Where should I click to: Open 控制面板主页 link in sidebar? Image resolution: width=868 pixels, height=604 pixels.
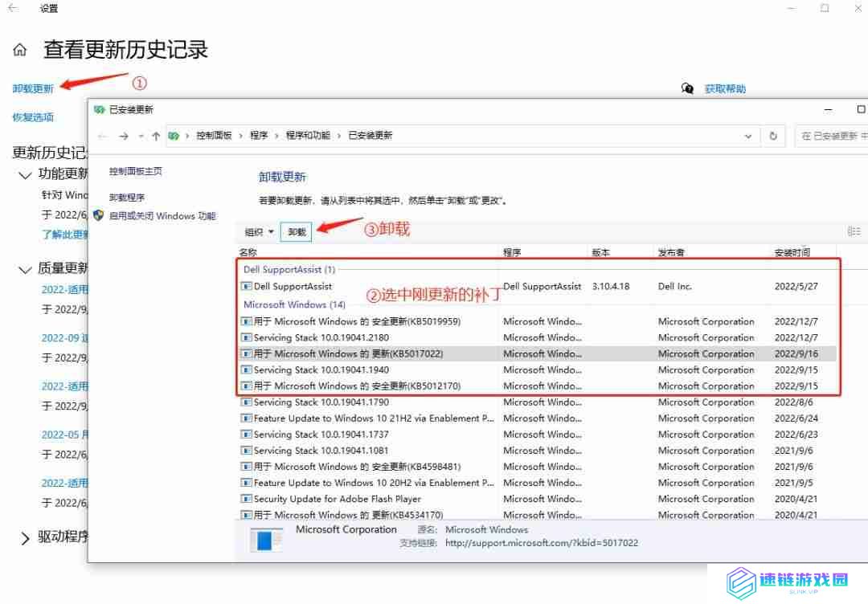[136, 171]
